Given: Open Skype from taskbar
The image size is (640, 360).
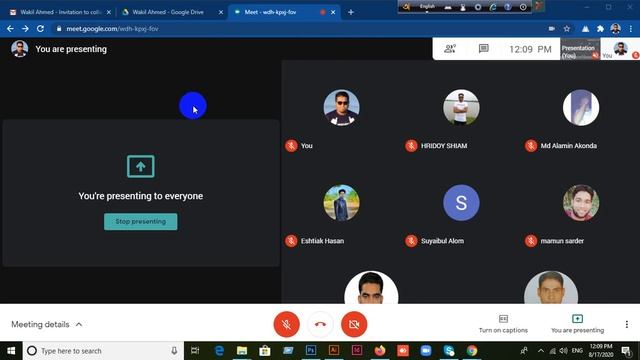Looking at the screenshot, I should [449, 351].
